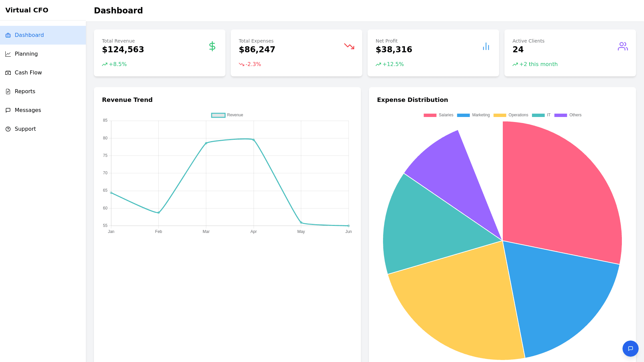
Task: Click the green dollar sign icon
Action: click(212, 46)
